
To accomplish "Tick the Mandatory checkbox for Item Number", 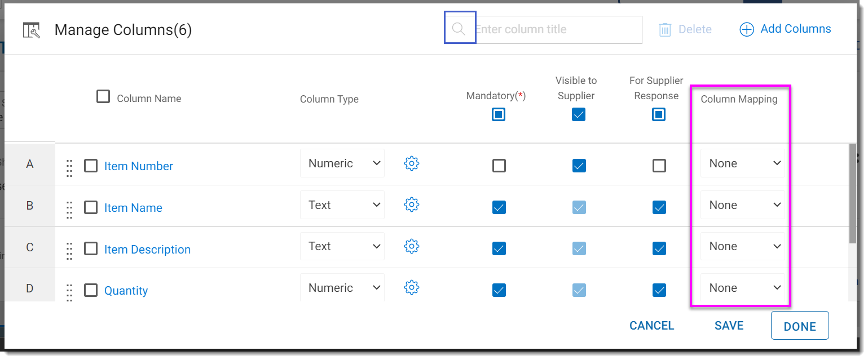I will pos(499,166).
